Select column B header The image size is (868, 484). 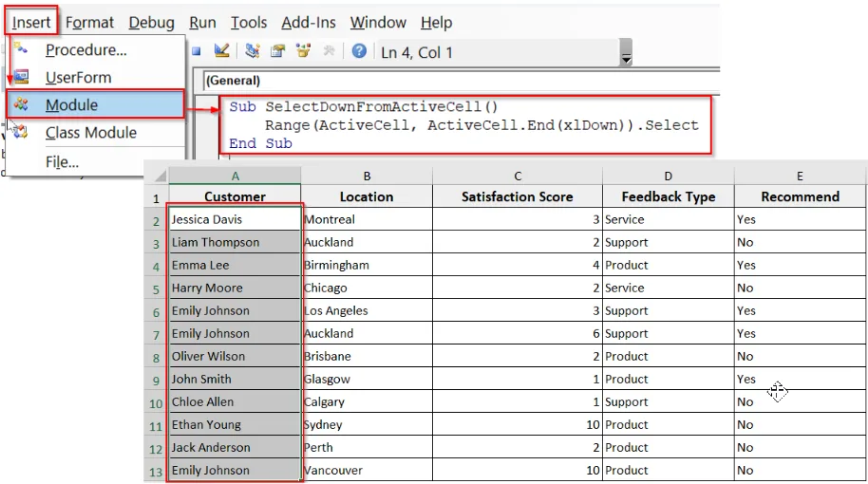tap(367, 176)
